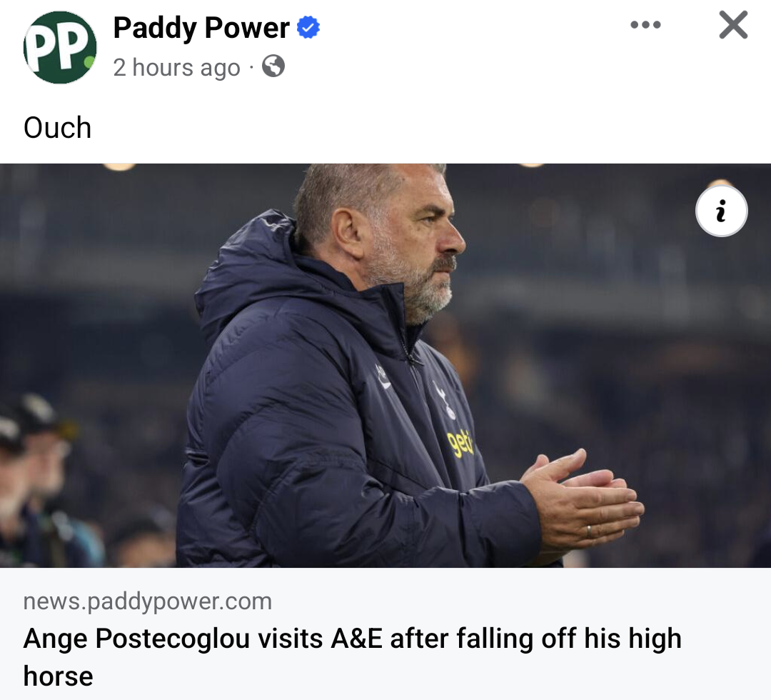
Task: Click the globe public audience icon
Action: (273, 66)
